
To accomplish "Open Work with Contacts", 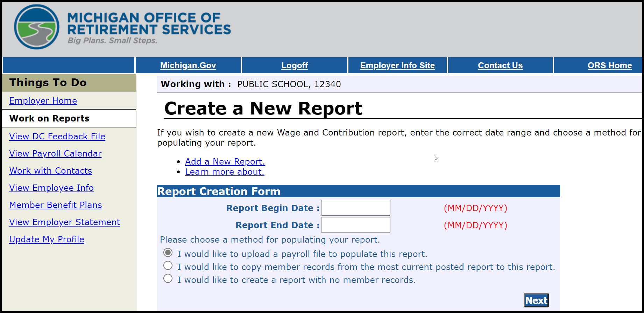I will pos(50,171).
